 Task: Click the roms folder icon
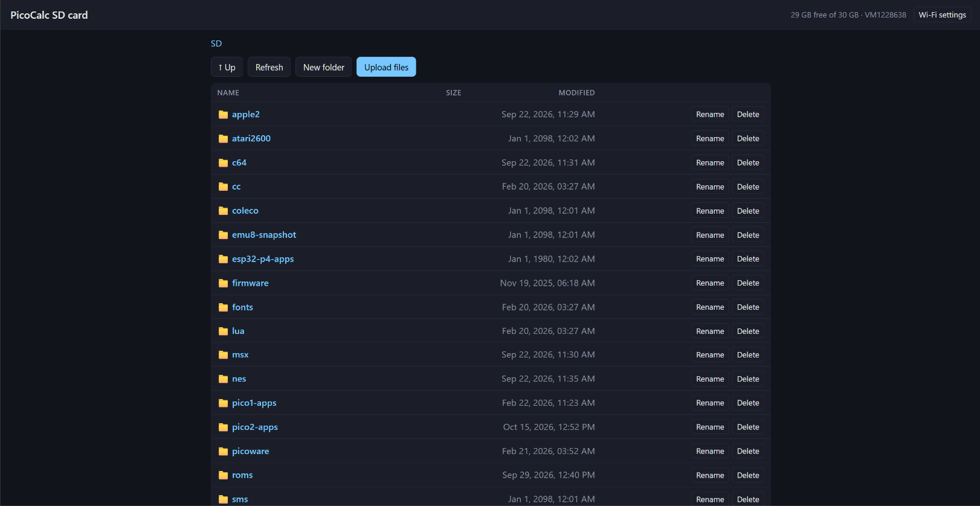pyautogui.click(x=223, y=475)
